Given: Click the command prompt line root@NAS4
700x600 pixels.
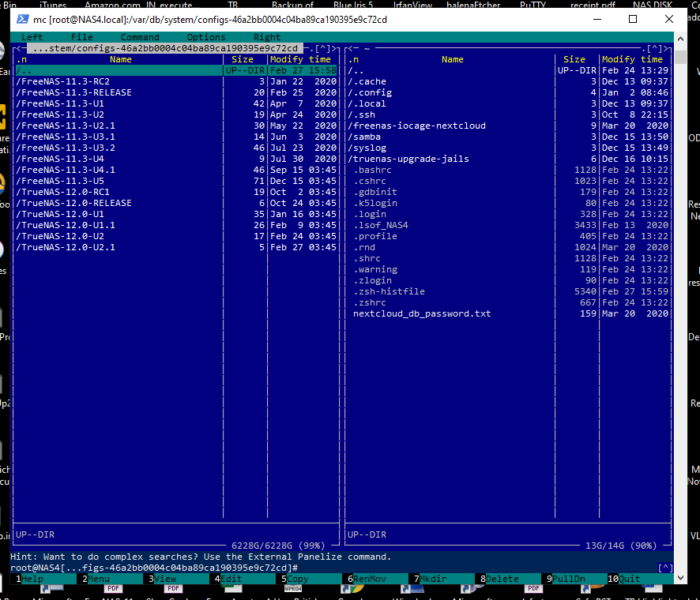Looking at the screenshot, I should [154, 568].
